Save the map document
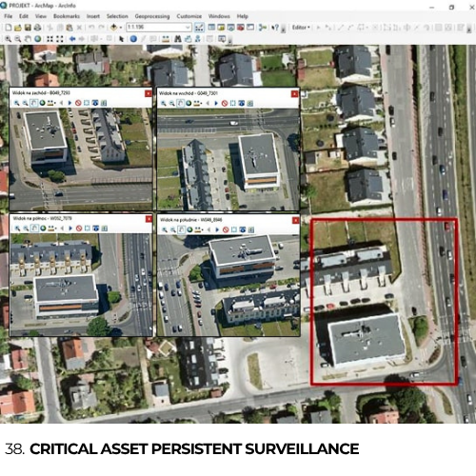The width and height of the screenshot is (476, 476). [28, 28]
